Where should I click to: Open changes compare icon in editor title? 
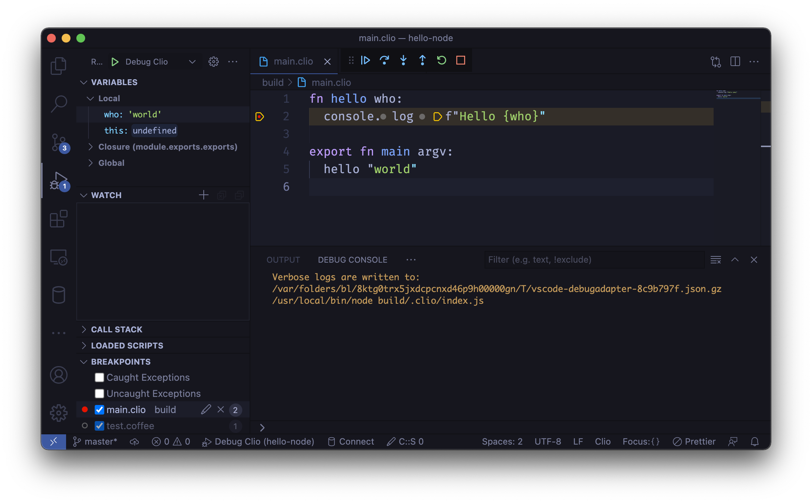pos(716,62)
